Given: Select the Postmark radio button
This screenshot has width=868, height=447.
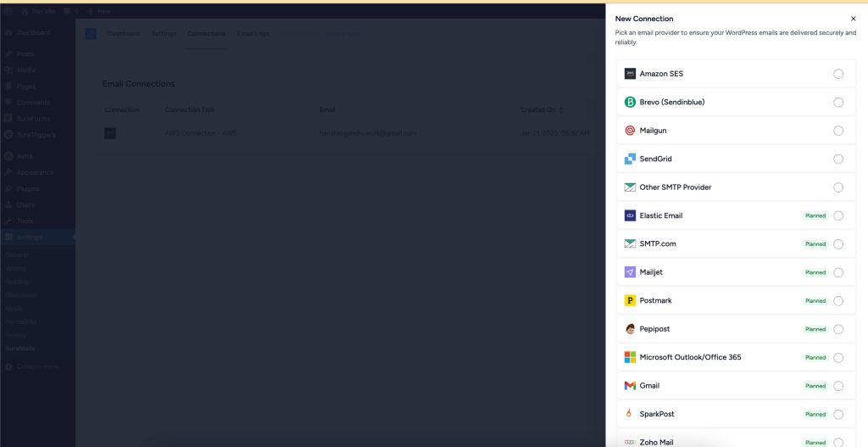Looking at the screenshot, I should pos(838,301).
